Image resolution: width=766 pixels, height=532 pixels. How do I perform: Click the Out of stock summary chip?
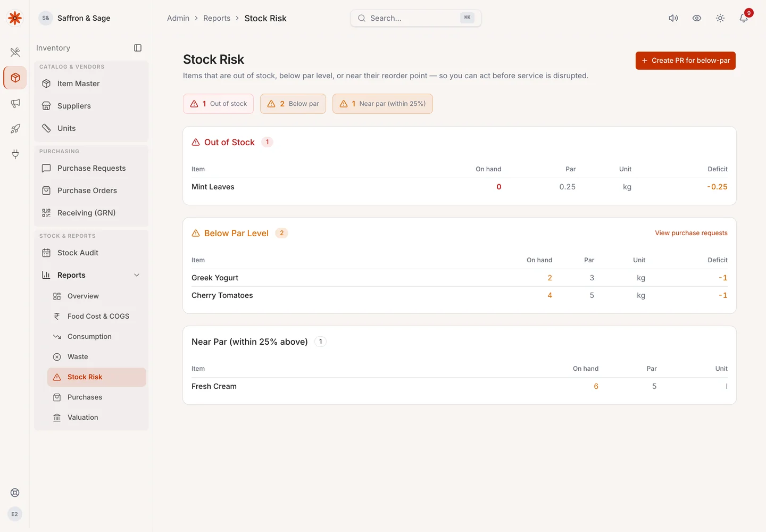click(218, 104)
